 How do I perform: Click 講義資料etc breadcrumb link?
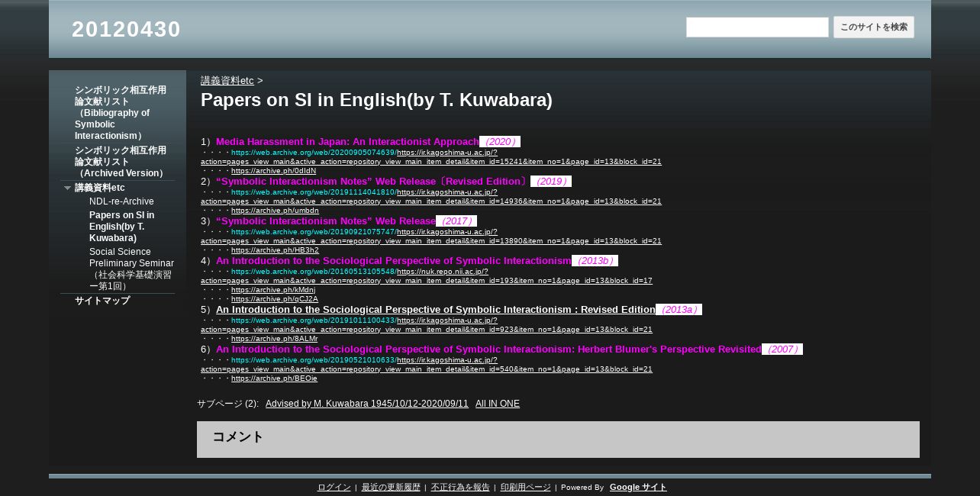pos(227,81)
